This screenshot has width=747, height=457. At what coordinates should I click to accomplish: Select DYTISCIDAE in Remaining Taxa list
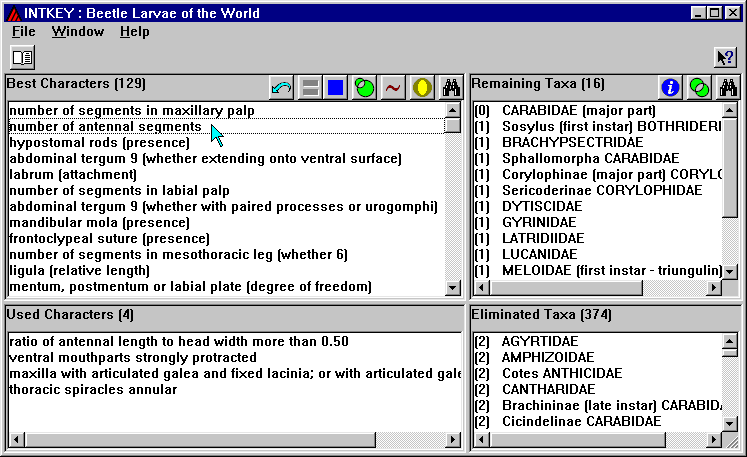point(540,207)
